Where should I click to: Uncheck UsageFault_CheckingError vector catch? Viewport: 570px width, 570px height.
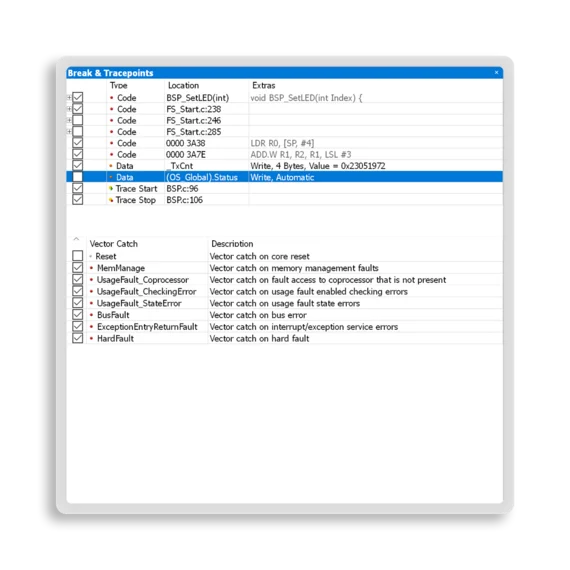[x=77, y=291]
